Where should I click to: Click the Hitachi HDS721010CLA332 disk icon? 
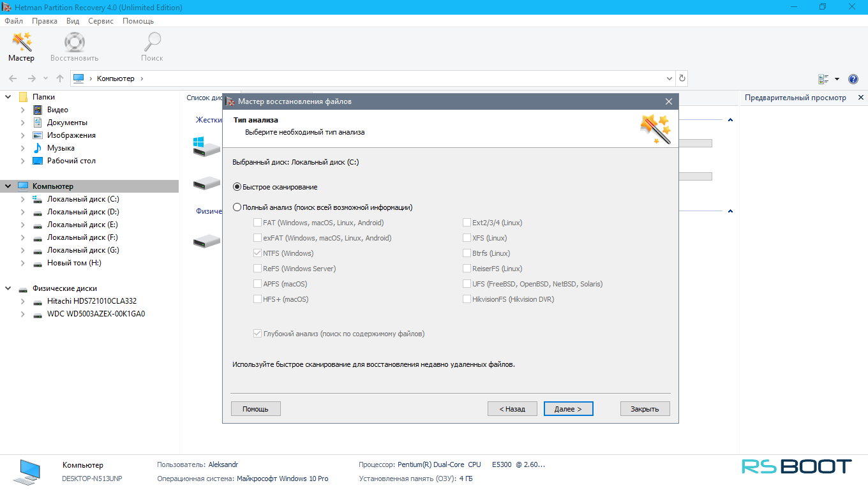(38, 301)
